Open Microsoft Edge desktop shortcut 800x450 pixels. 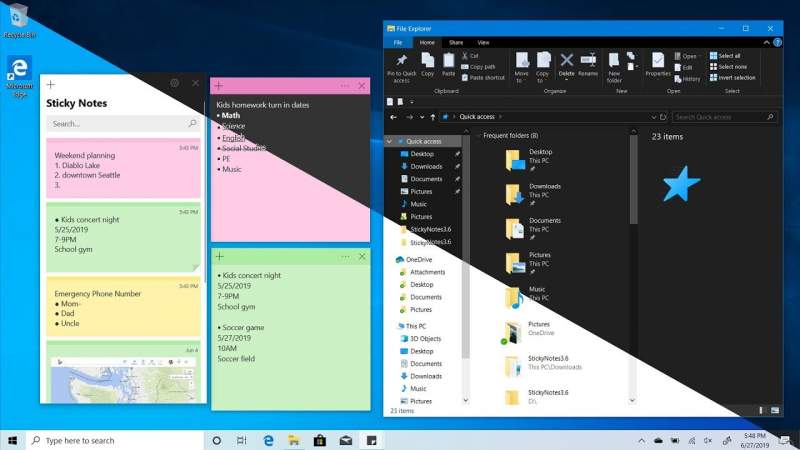(19, 77)
